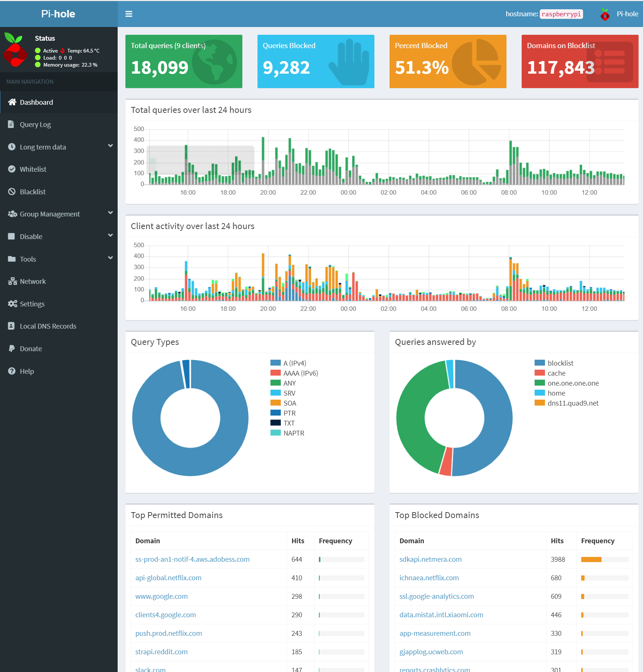The width and height of the screenshot is (643, 672).
Task: Expand the Long term data chevron
Action: click(110, 146)
